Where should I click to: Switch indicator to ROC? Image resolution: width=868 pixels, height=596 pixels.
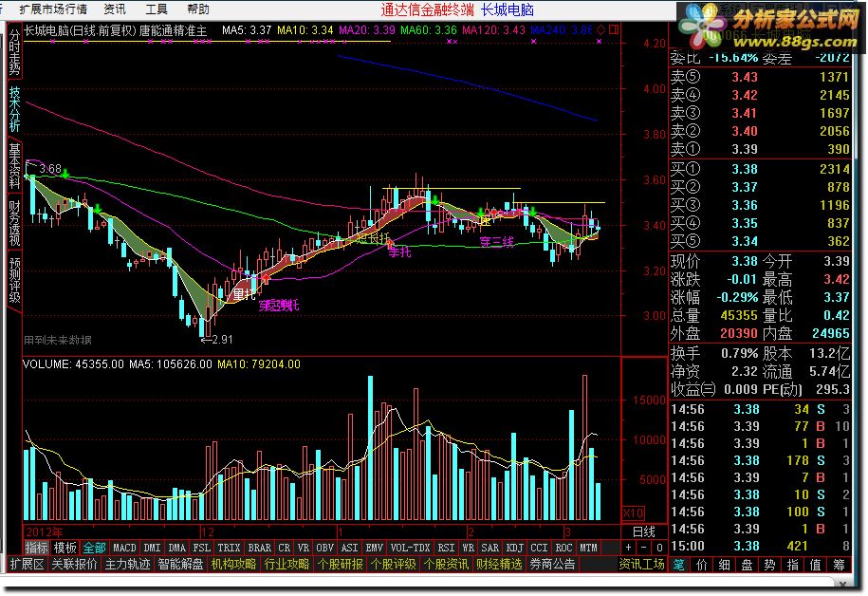[563, 548]
